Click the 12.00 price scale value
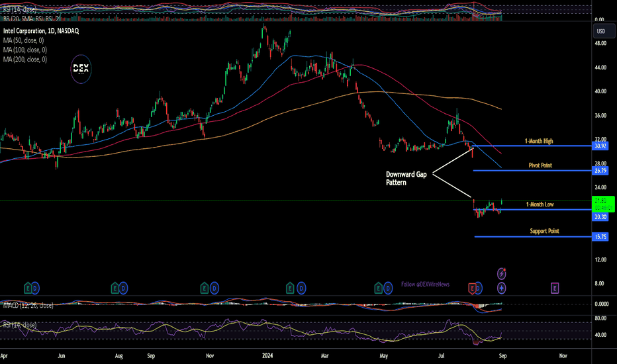617x364 pixels. tap(600, 259)
